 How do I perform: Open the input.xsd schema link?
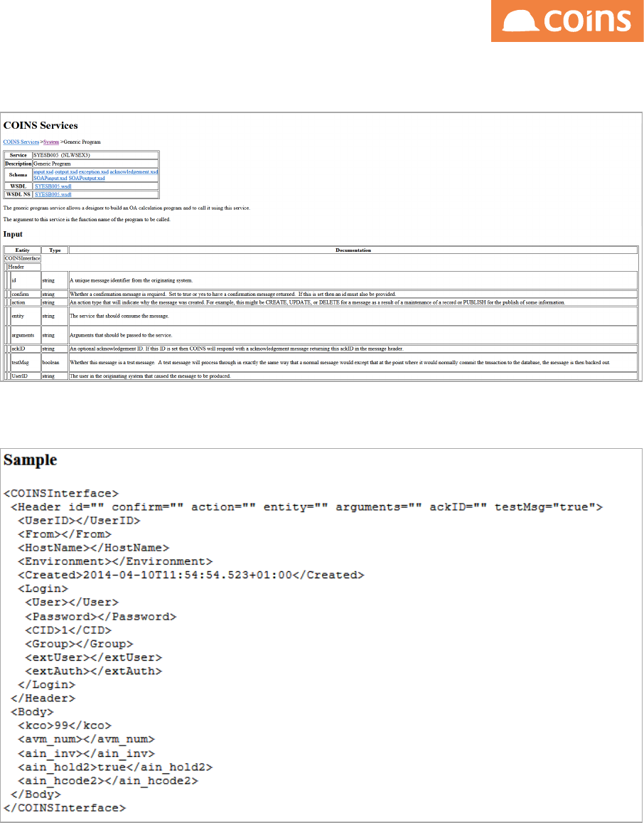coord(43,171)
